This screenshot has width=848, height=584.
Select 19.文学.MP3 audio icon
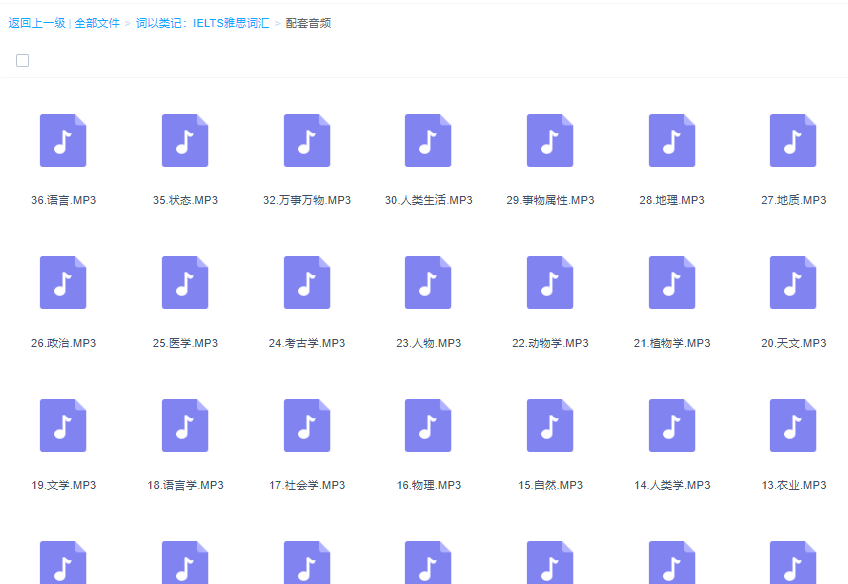point(63,425)
